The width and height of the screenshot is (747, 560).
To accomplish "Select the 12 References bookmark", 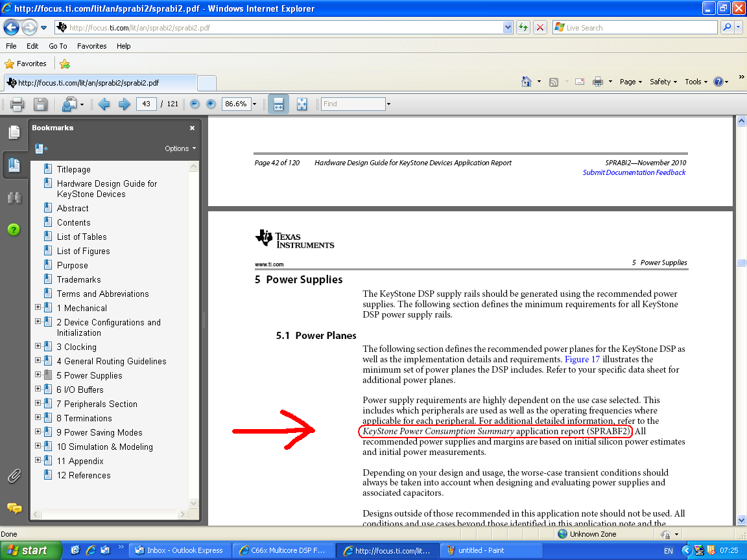I will coord(84,475).
